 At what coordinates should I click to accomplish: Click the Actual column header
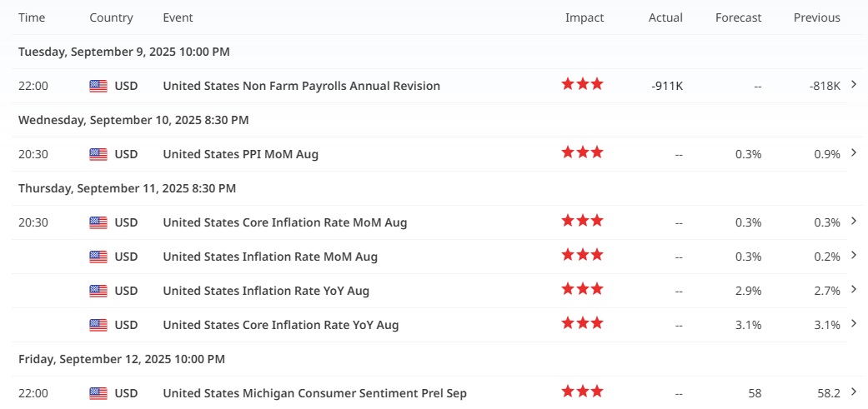pyautogui.click(x=665, y=17)
